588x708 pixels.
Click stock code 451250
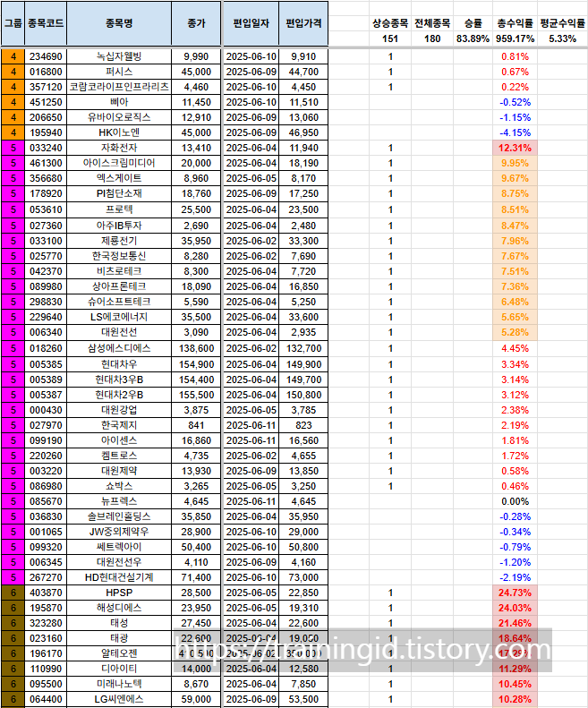pyautogui.click(x=46, y=102)
